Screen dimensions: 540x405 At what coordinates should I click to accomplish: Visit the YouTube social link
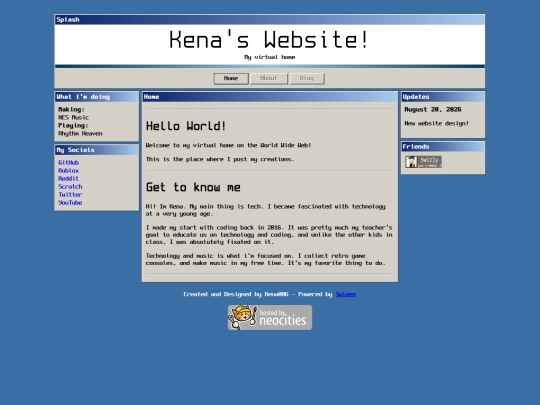(70, 202)
